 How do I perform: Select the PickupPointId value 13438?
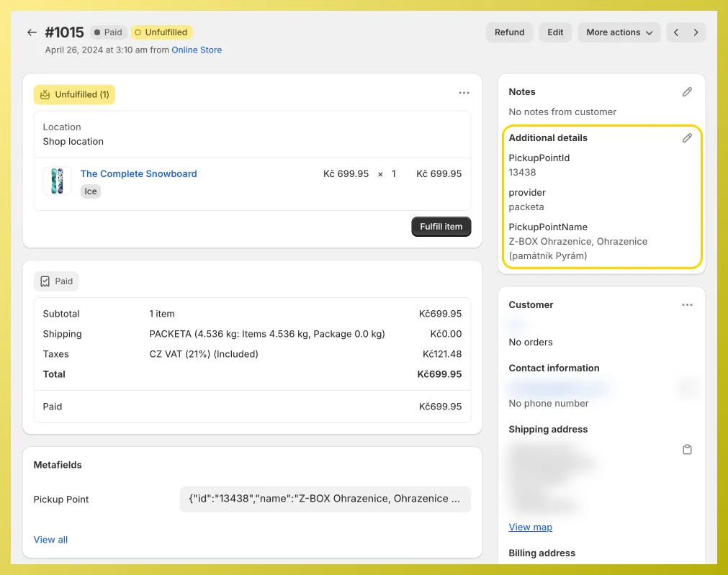click(522, 172)
